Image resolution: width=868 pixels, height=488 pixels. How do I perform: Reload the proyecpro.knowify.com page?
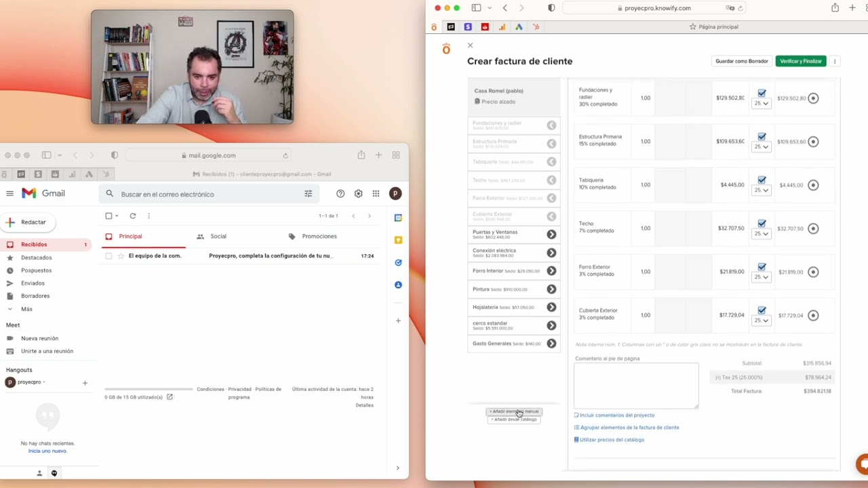pos(740,8)
